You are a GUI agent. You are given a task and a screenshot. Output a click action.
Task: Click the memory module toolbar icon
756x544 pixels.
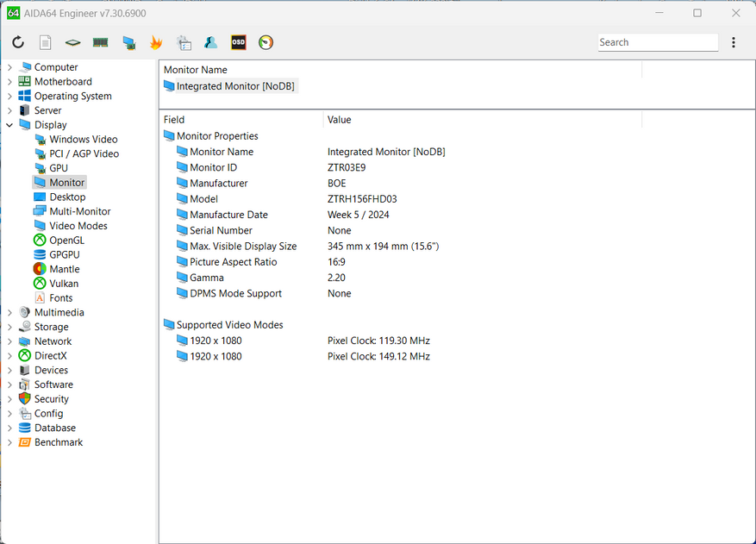click(101, 42)
